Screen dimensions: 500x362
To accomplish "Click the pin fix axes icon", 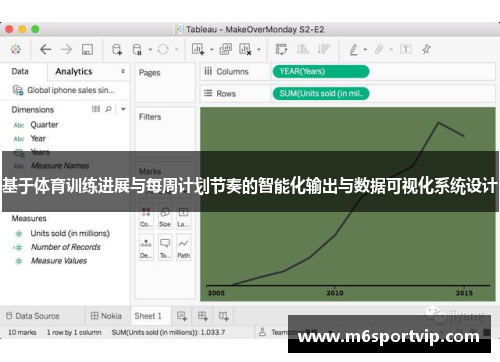I will pyautogui.click(x=426, y=49).
